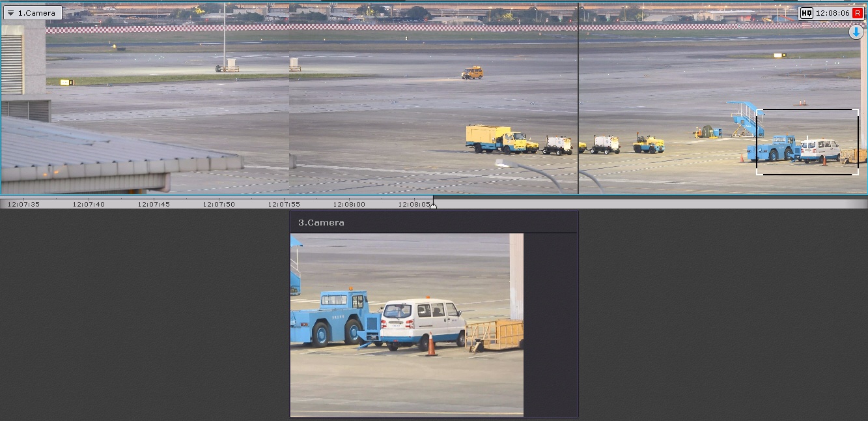The width and height of the screenshot is (868, 421).
Task: Click the red R recording indicator
Action: tap(858, 13)
